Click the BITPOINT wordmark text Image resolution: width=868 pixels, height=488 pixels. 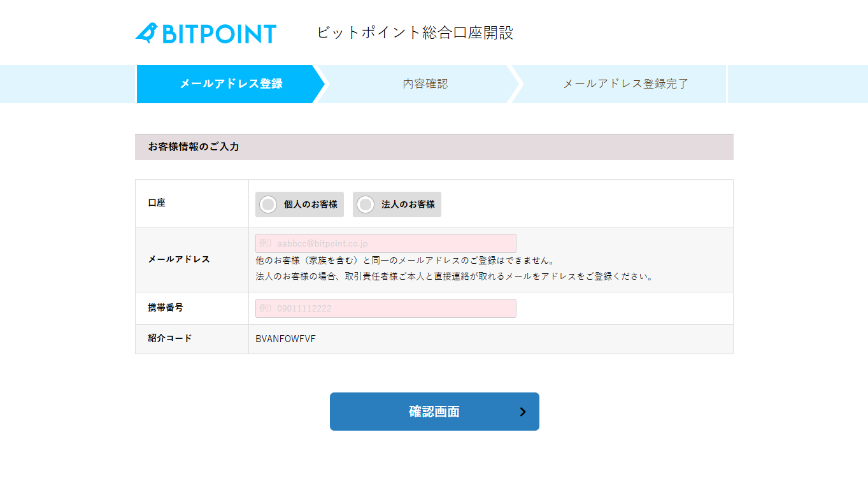click(219, 34)
